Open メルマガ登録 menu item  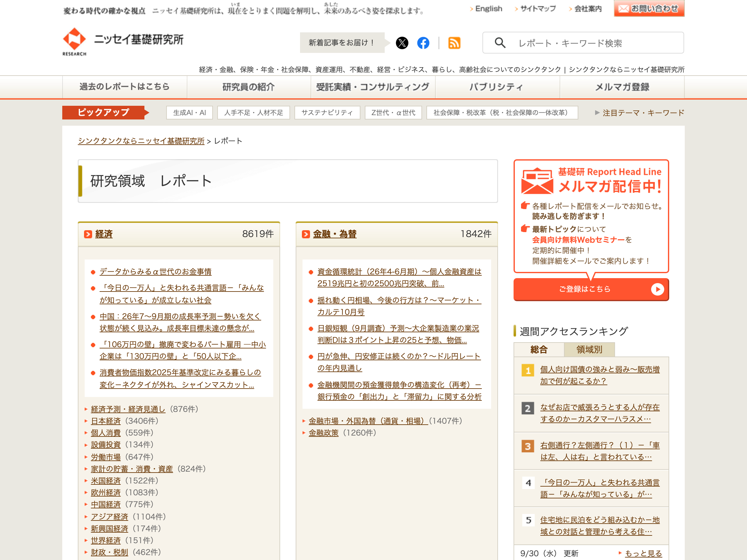click(622, 87)
